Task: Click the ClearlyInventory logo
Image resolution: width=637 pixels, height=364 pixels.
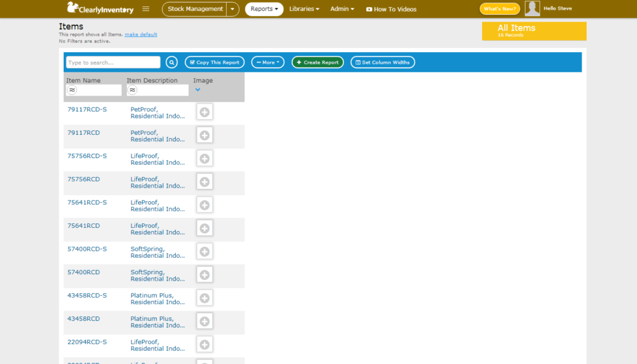Action: point(100,8)
